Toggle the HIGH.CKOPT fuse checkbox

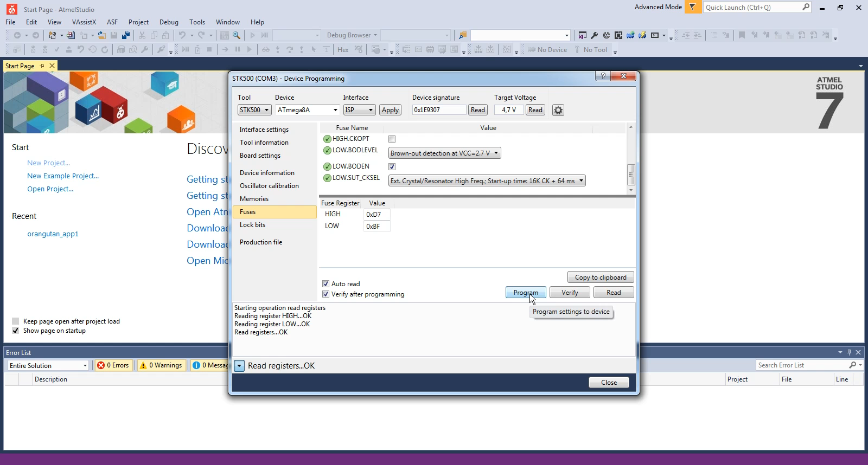tap(392, 139)
